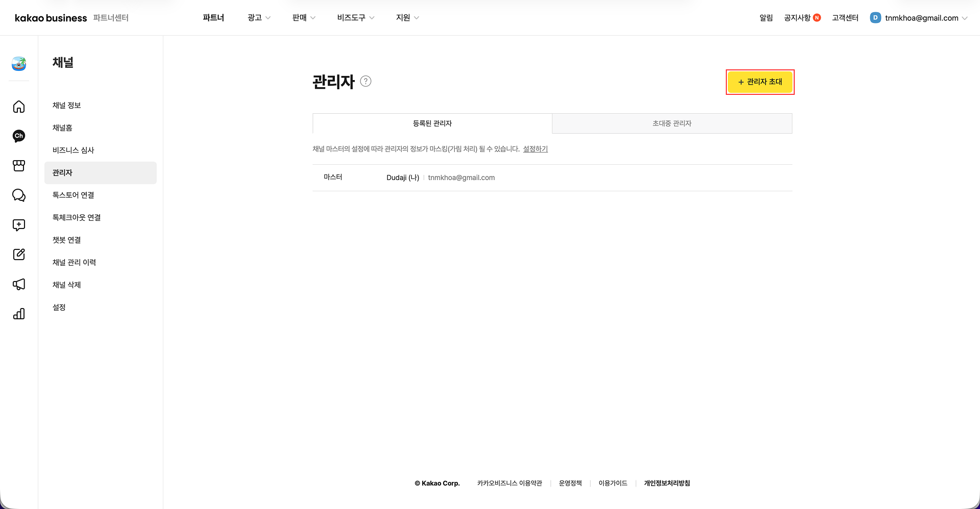Click the 관리자 초대 button
The image size is (980, 509).
759,82
